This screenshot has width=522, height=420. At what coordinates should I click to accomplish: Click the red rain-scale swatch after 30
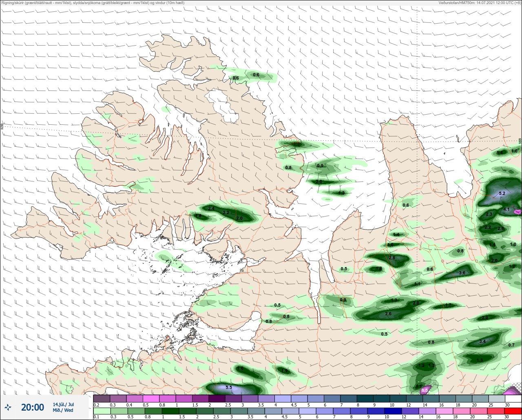pos(513,411)
